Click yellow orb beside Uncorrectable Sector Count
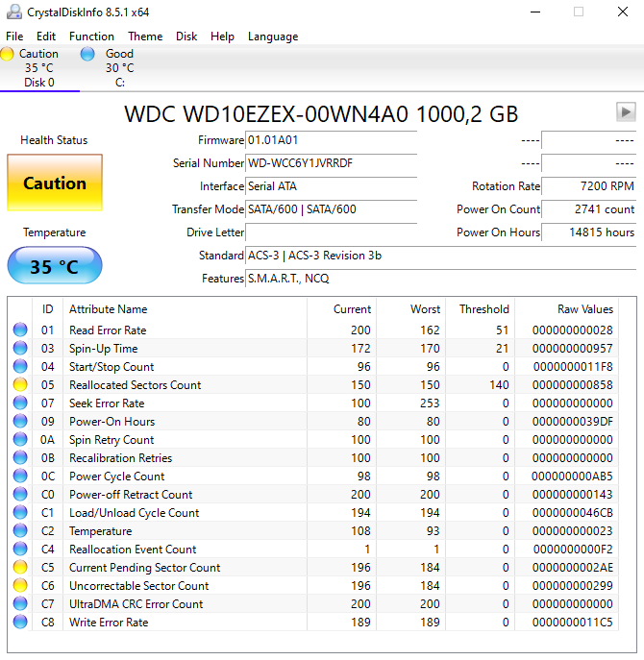 [20, 586]
